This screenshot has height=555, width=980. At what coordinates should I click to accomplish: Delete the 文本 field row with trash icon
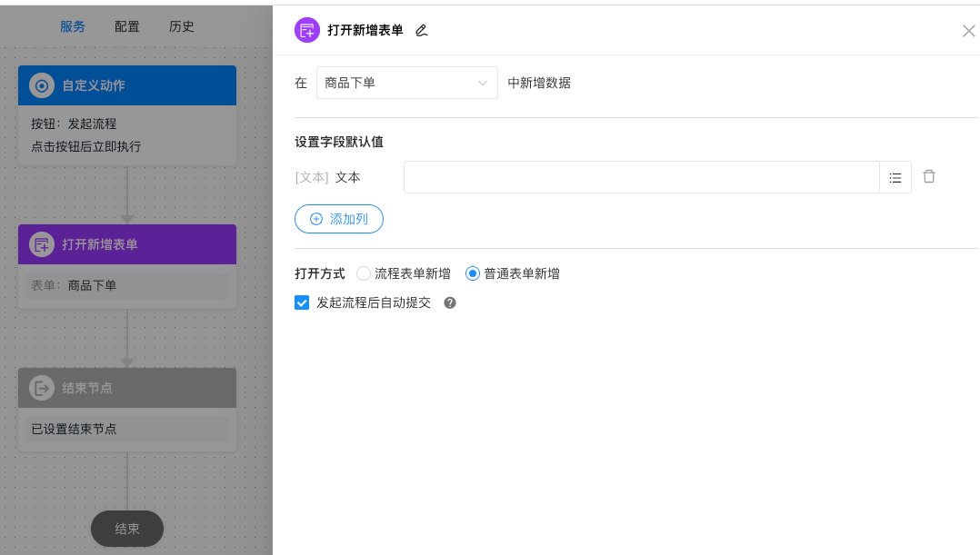[929, 176]
